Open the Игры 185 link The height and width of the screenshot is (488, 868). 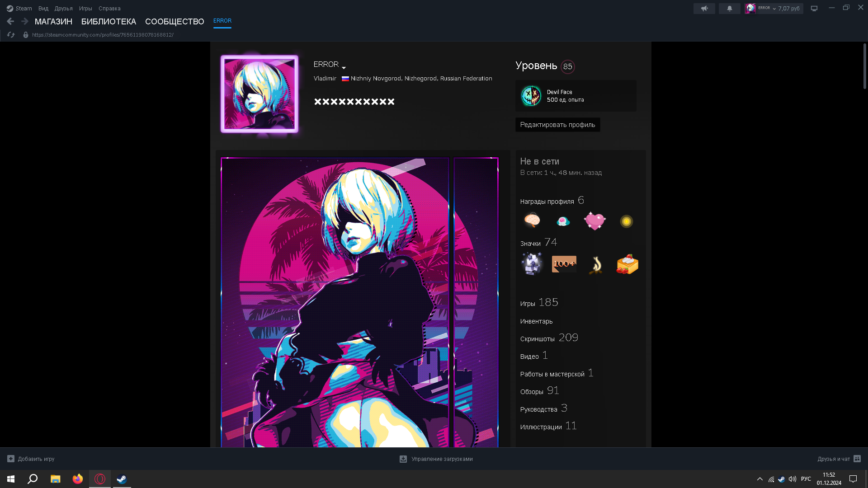(x=539, y=303)
